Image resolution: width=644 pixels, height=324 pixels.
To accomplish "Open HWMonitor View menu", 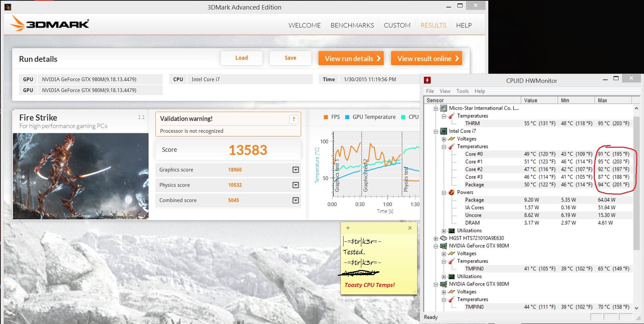I will [445, 91].
